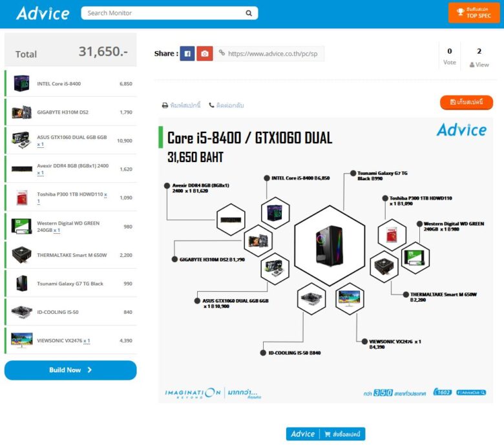Open the TOP SPEC button
Image resolution: width=504 pixels, height=445 pixels.
point(474,12)
